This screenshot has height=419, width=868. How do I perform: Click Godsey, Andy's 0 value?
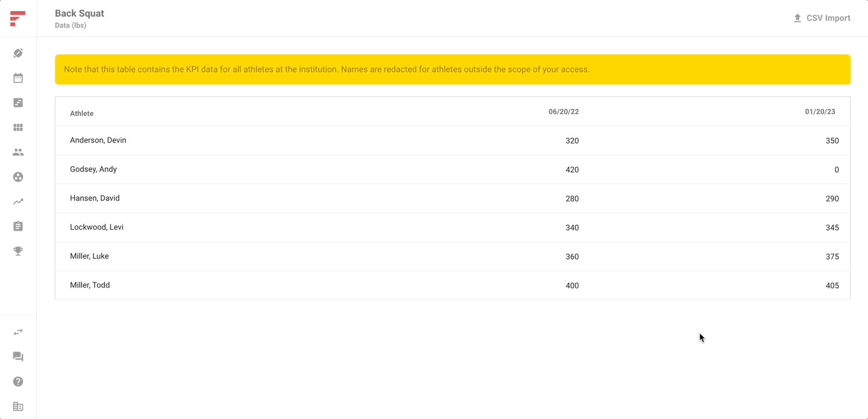tap(837, 170)
